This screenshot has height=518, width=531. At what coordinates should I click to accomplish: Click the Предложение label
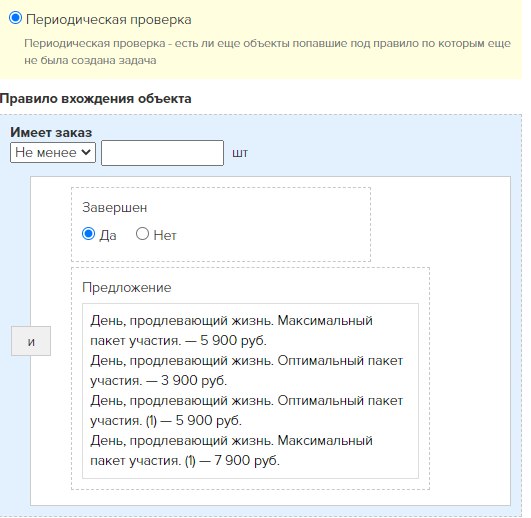127,287
